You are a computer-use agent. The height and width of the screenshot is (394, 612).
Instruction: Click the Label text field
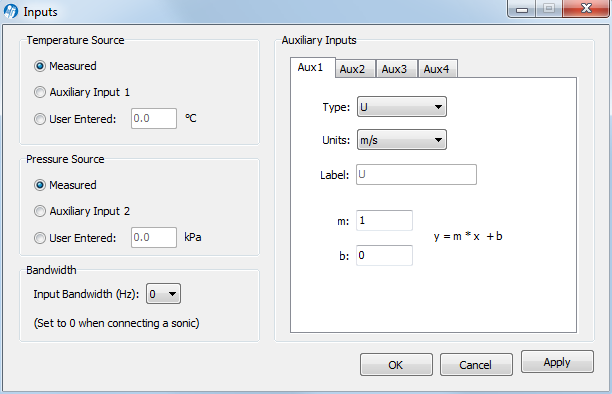click(x=416, y=175)
